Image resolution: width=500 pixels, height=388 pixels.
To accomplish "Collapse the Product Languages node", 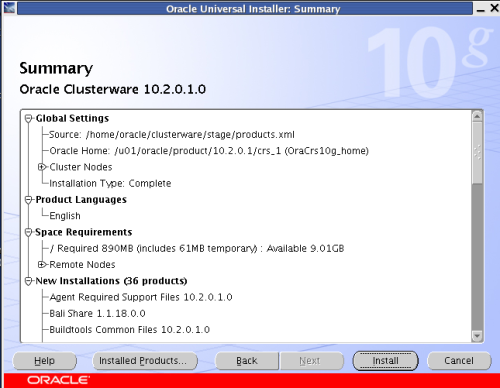I will (x=29, y=200).
